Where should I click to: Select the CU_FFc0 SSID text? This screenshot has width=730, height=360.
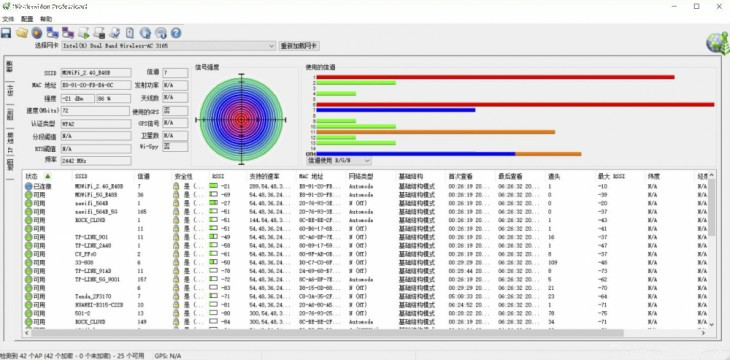click(x=85, y=254)
